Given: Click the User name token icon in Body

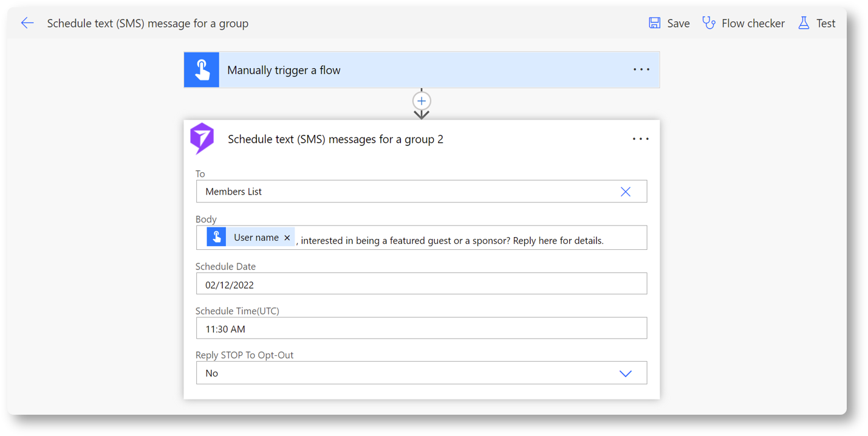Looking at the screenshot, I should [x=216, y=238].
